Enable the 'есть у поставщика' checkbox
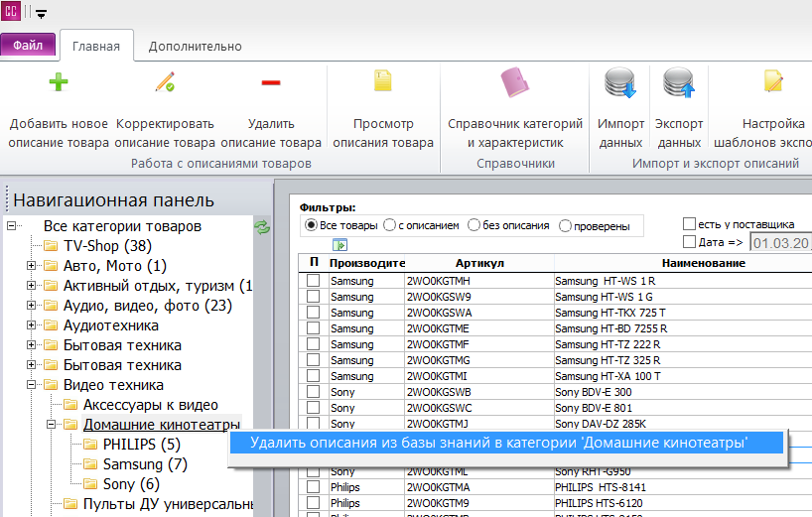Viewport: 812px width, 517px height. point(689,223)
